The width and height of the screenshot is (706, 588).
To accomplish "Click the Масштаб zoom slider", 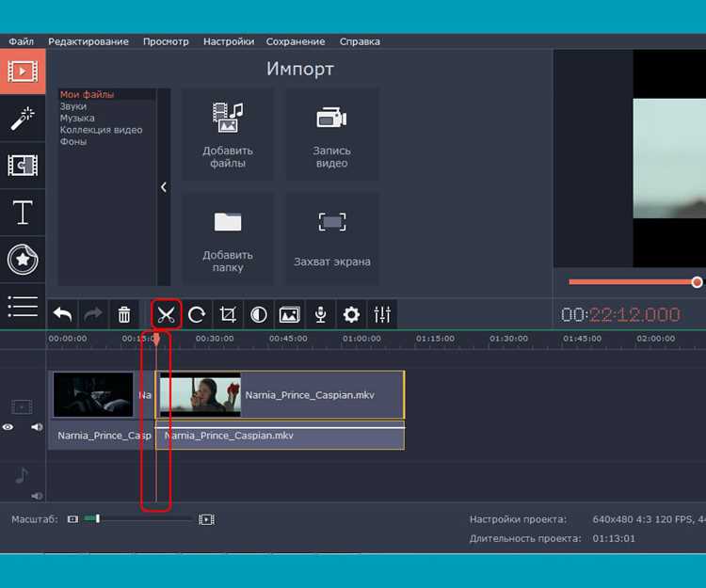I will [x=137, y=519].
